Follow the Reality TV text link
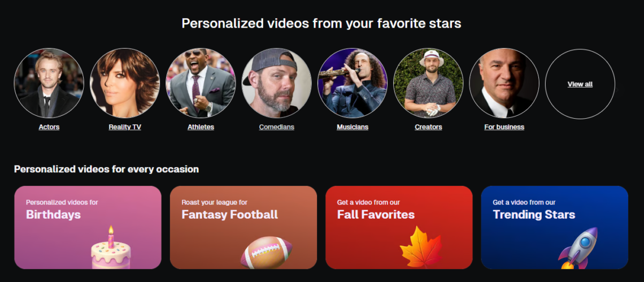The width and height of the screenshot is (644, 282). tap(125, 127)
